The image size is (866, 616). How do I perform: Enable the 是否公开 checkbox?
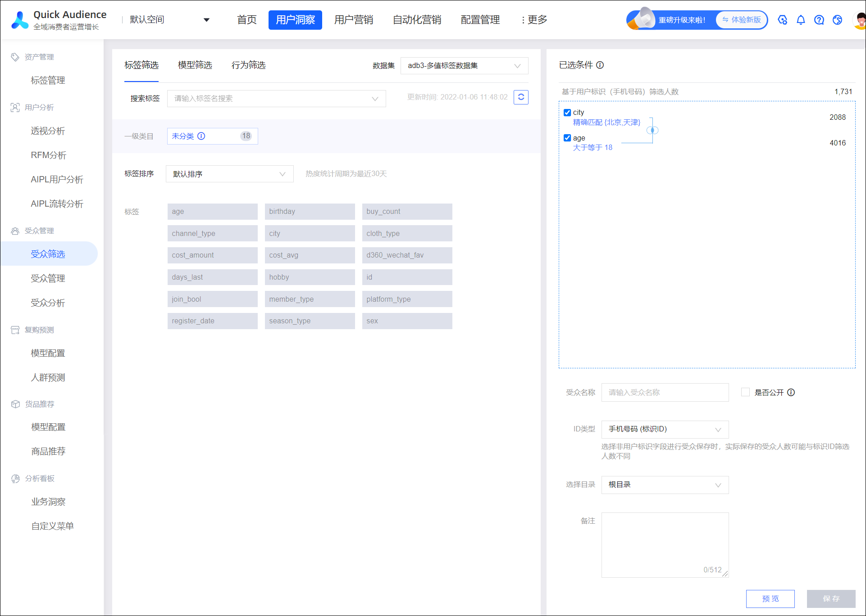[746, 392]
